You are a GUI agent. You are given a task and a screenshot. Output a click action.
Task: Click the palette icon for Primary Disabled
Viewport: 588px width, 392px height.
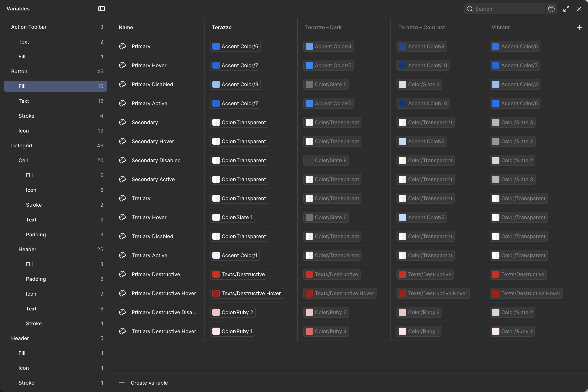(x=122, y=84)
